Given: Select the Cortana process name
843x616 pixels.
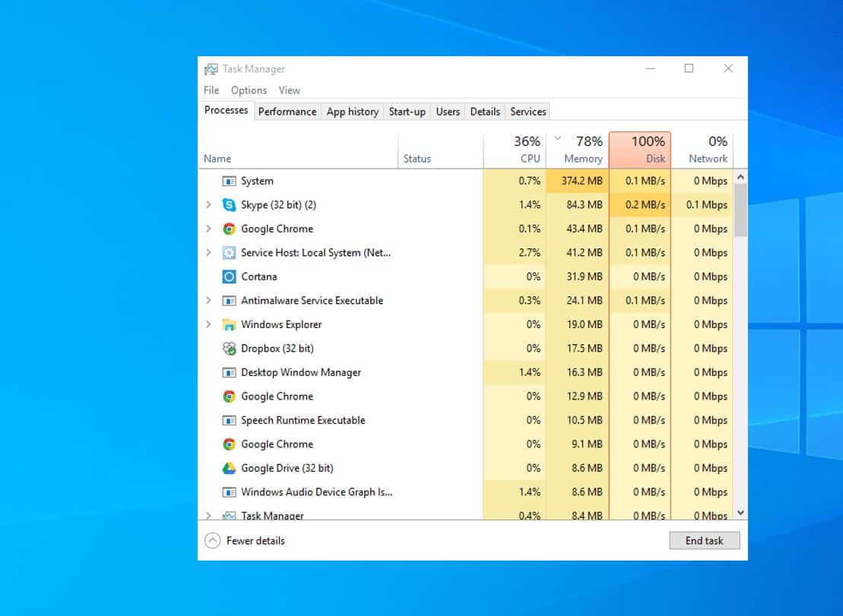Looking at the screenshot, I should click(x=259, y=276).
